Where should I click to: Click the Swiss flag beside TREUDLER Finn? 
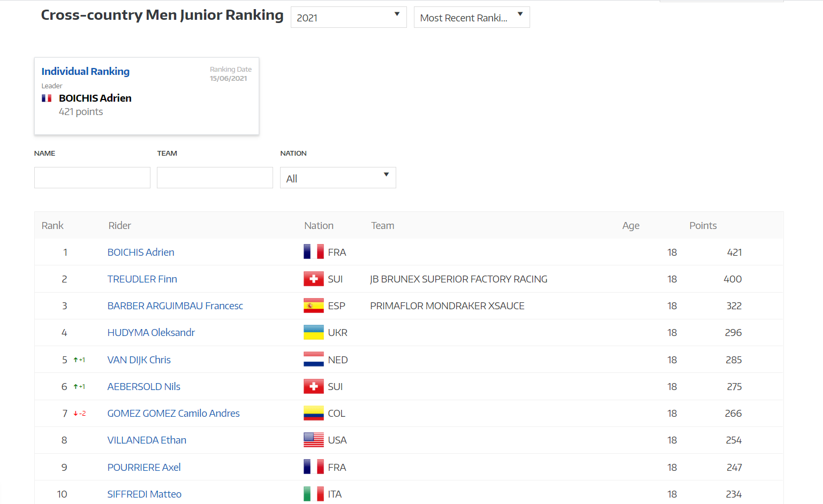click(314, 279)
